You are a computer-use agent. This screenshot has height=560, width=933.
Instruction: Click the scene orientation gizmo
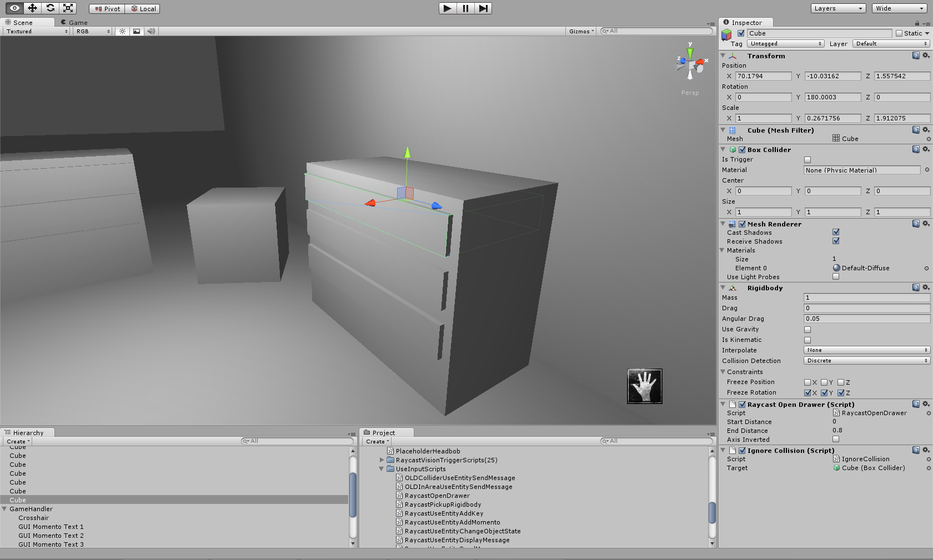[690, 63]
